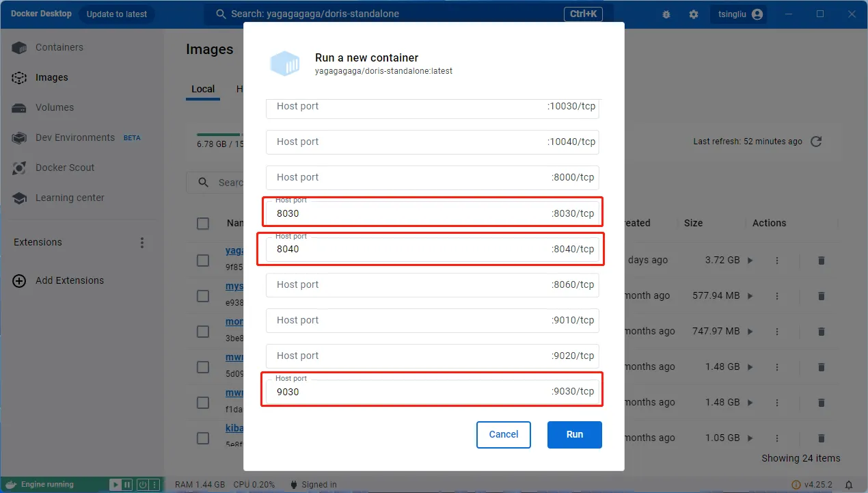Image resolution: width=868 pixels, height=493 pixels.
Task: Click the host port field for 9010/tcp
Action: [x=432, y=321]
